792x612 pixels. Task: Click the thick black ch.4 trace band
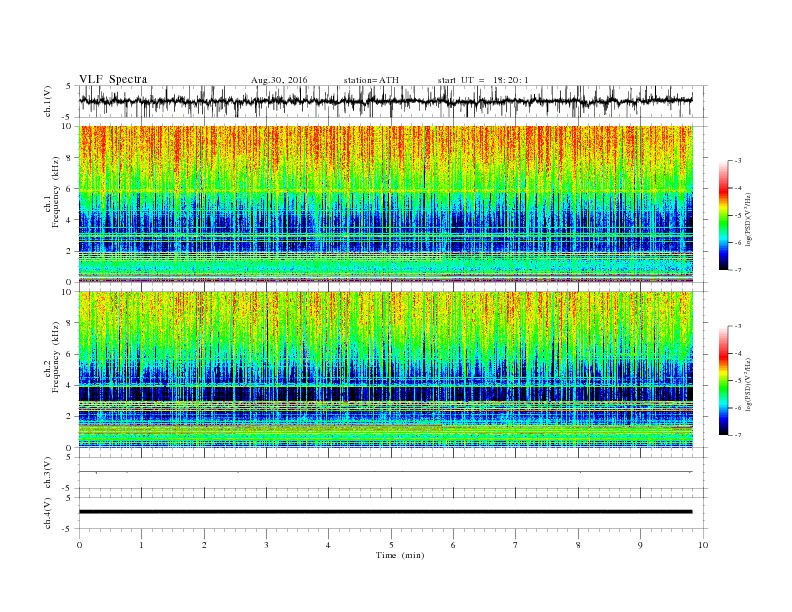point(385,512)
